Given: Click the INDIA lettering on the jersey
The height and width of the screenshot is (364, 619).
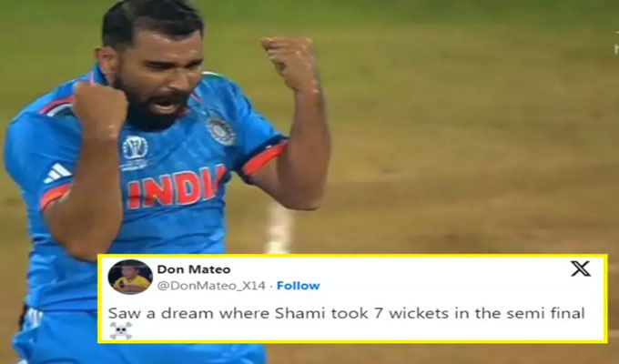Looking at the screenshot, I should [176, 187].
